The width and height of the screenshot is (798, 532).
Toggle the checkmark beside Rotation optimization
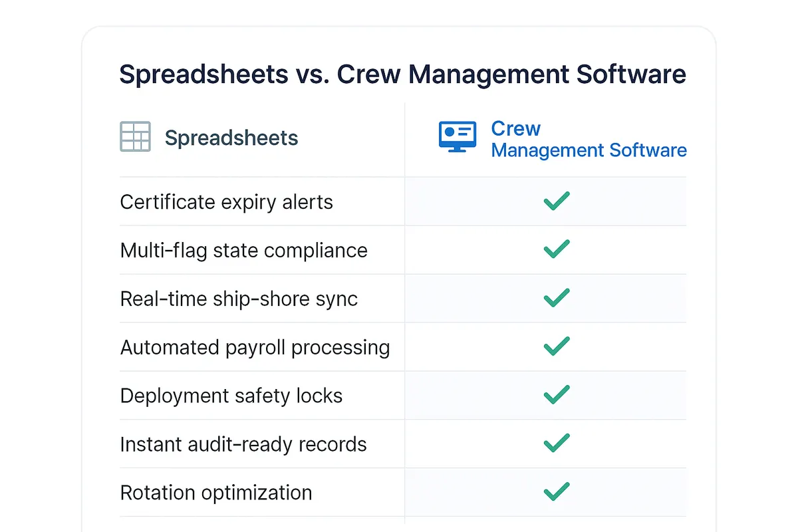coord(556,492)
